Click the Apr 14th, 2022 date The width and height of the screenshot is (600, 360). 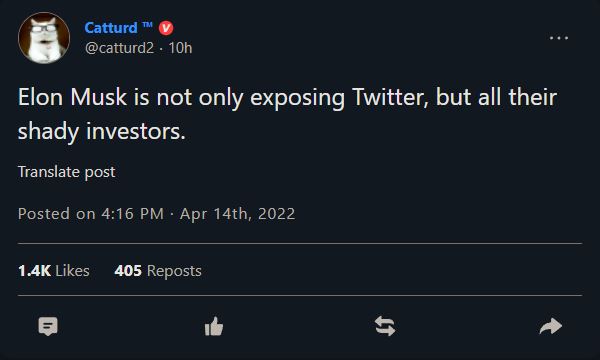[238, 214]
